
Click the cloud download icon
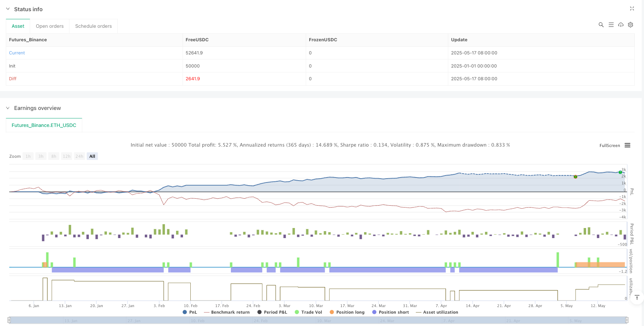[621, 25]
